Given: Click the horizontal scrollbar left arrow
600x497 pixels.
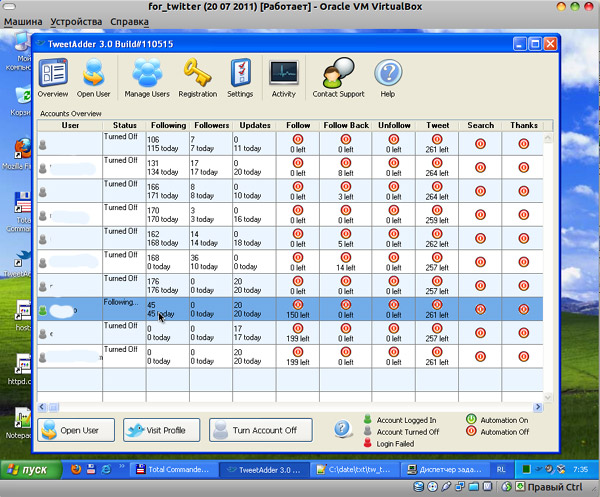Looking at the screenshot, I should [42, 407].
